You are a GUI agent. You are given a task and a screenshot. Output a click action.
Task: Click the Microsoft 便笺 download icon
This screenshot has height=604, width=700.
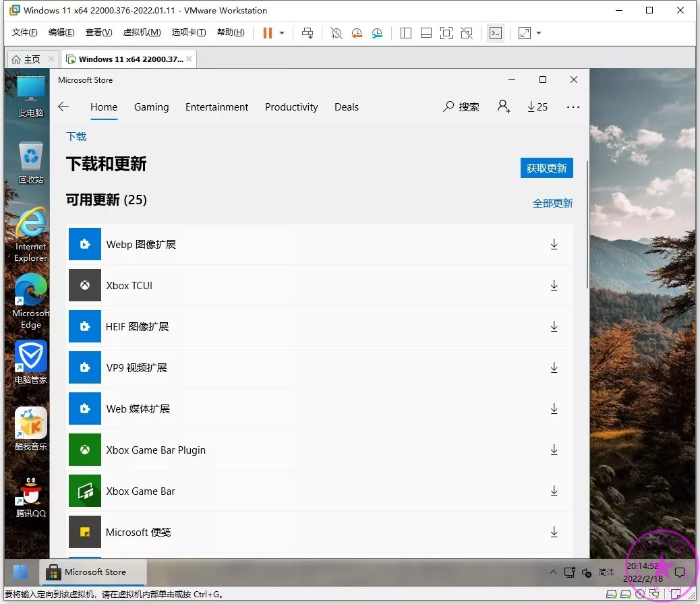[554, 532]
